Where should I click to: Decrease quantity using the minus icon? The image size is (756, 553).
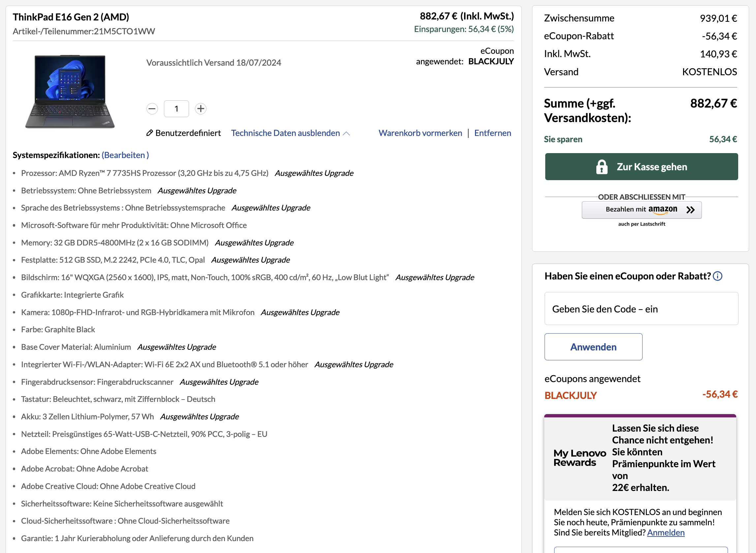152,109
